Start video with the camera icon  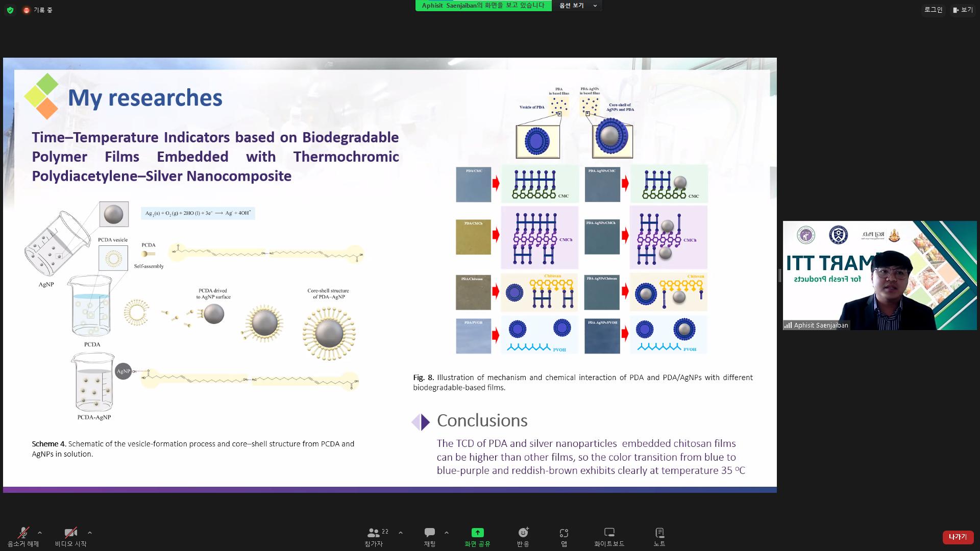click(x=70, y=533)
